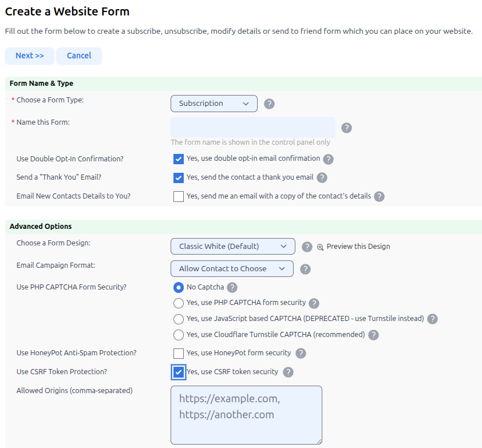Click the magnifier preview icon for the design

[x=319, y=246]
